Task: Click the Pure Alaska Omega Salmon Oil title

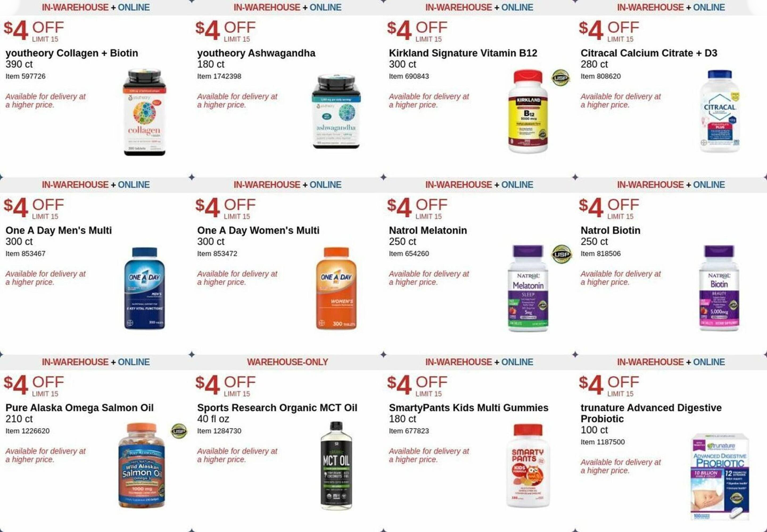Action: click(x=79, y=408)
